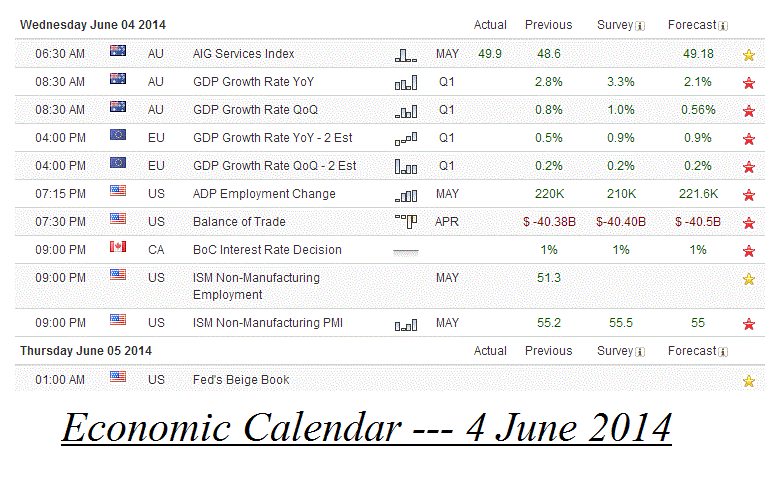Toggle red star for BoC Interest Rate Decision
The image size is (776, 486).
[x=748, y=251]
